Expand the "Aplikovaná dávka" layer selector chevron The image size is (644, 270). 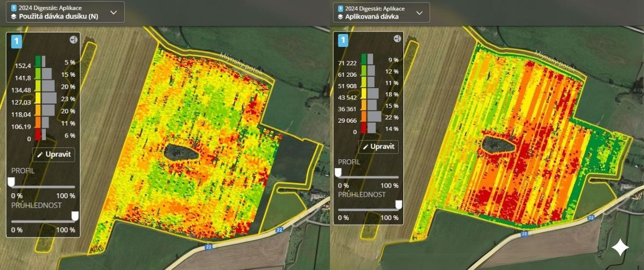click(419, 12)
